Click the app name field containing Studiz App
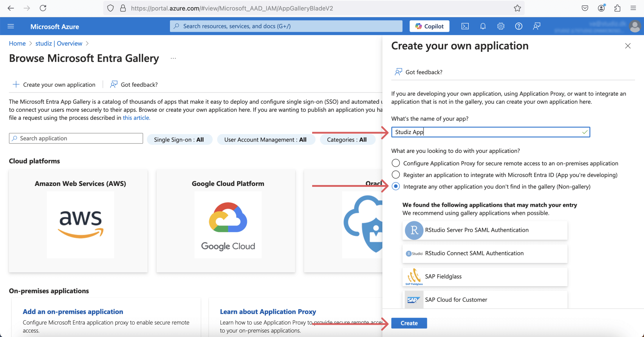Viewport: 644px width, 337px height. point(490,132)
